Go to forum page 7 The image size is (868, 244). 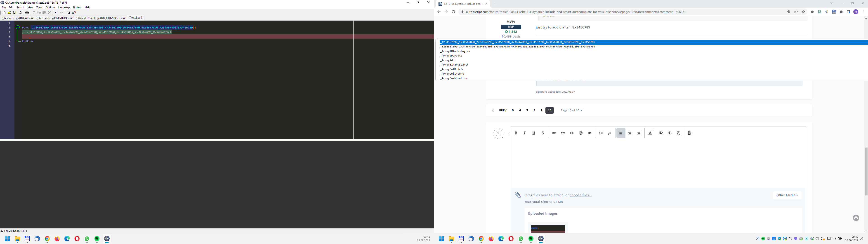click(x=527, y=110)
